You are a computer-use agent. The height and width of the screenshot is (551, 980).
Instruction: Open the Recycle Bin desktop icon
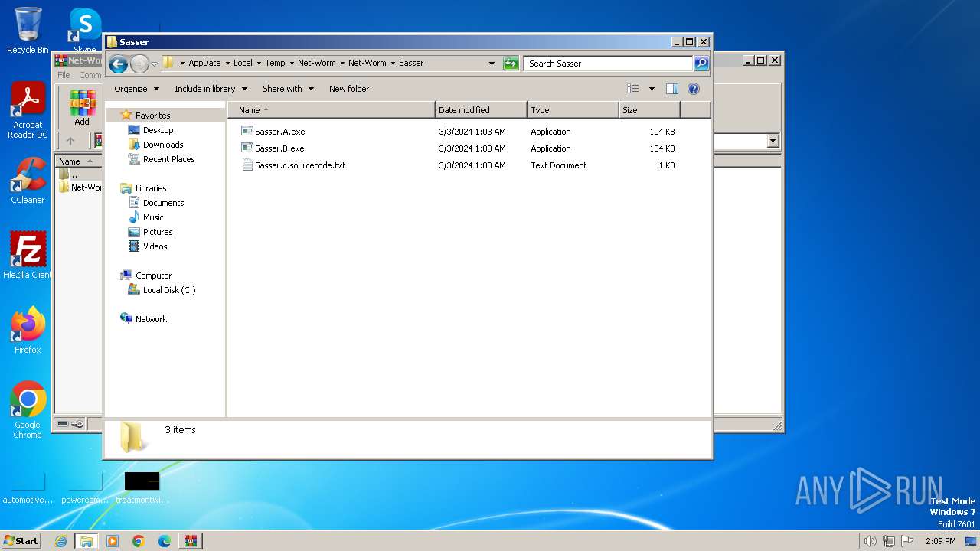(28, 31)
